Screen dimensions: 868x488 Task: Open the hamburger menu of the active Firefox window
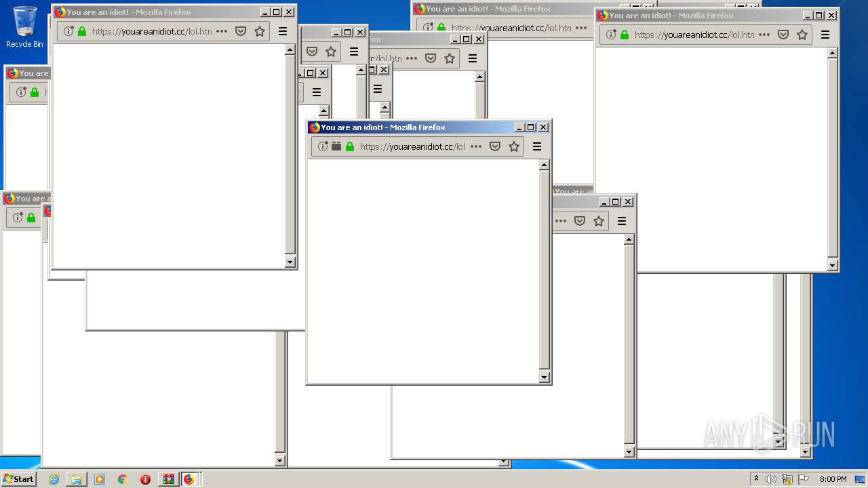click(x=537, y=146)
